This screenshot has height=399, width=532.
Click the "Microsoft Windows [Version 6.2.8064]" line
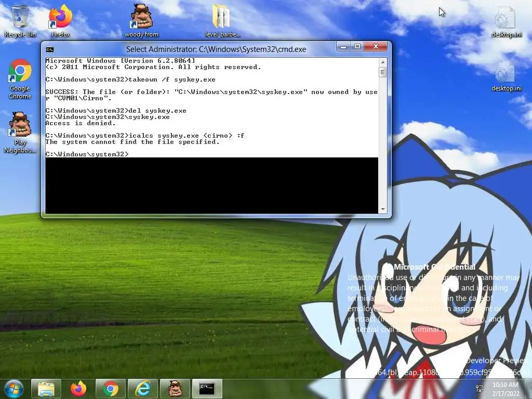tap(121, 61)
